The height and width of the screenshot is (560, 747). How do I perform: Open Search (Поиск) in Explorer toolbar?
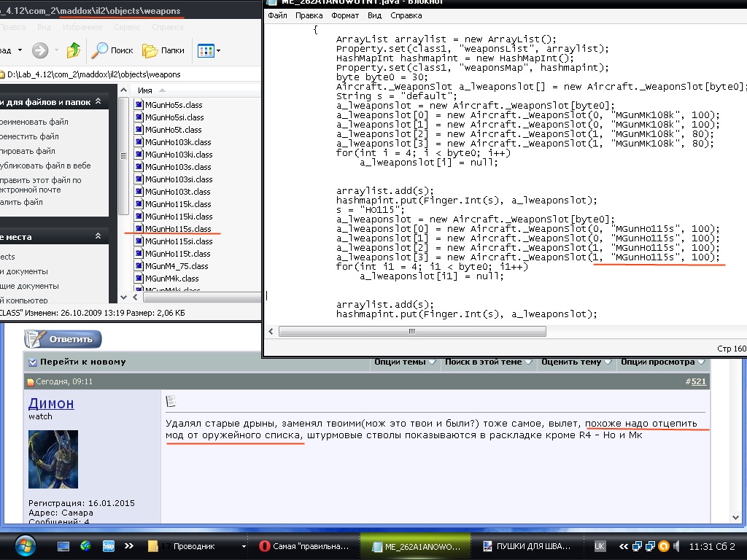[x=112, y=50]
